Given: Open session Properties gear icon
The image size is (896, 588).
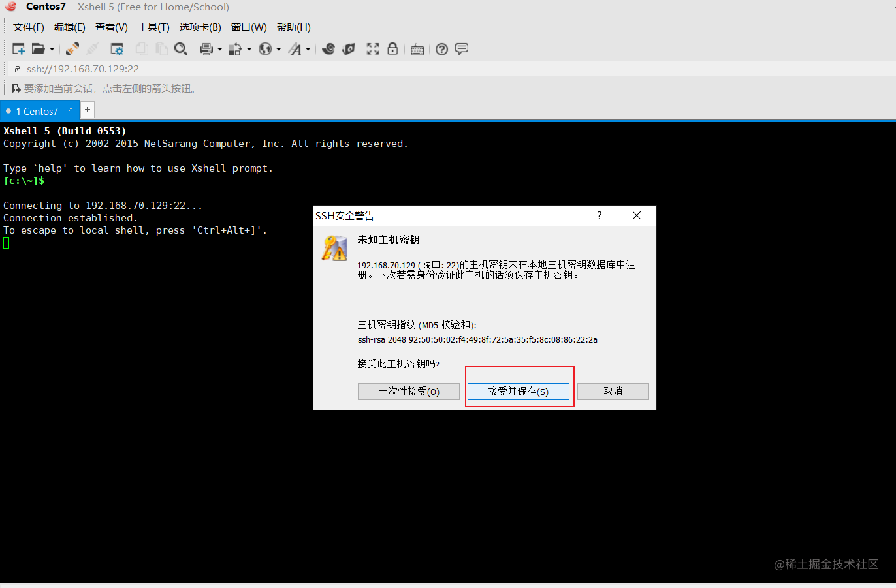Looking at the screenshot, I should [x=117, y=49].
